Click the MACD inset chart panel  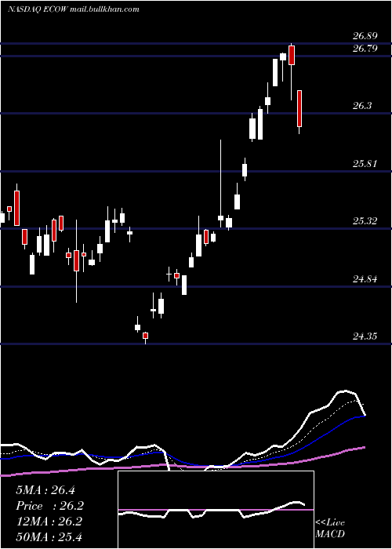coord(216,510)
